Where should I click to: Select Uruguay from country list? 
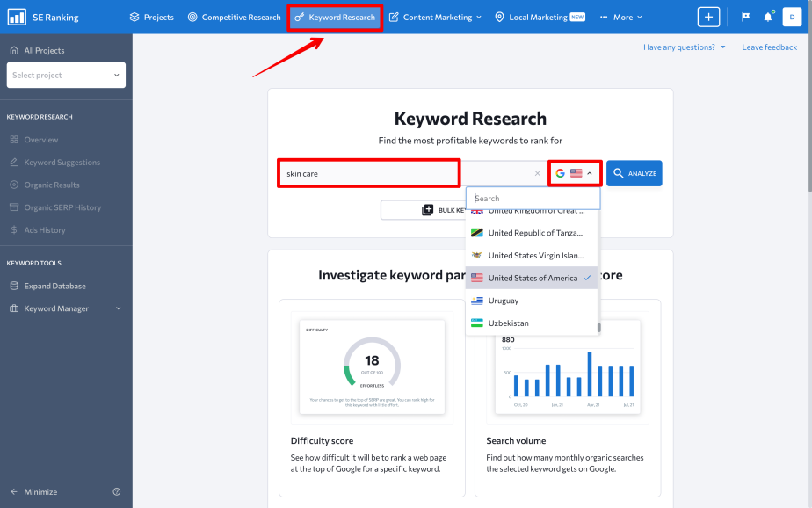point(532,301)
